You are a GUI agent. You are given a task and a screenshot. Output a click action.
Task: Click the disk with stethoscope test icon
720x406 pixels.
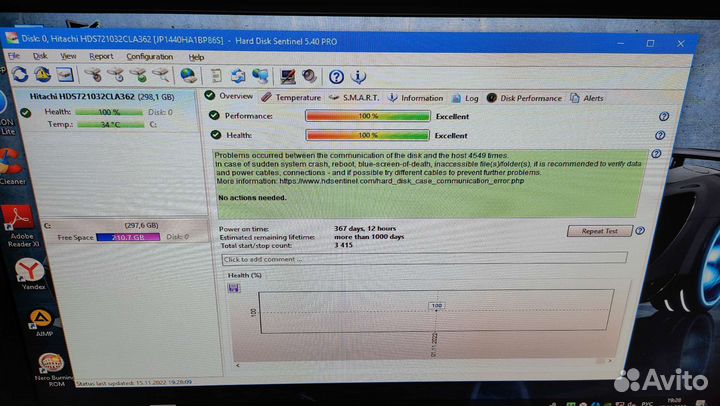(93, 75)
